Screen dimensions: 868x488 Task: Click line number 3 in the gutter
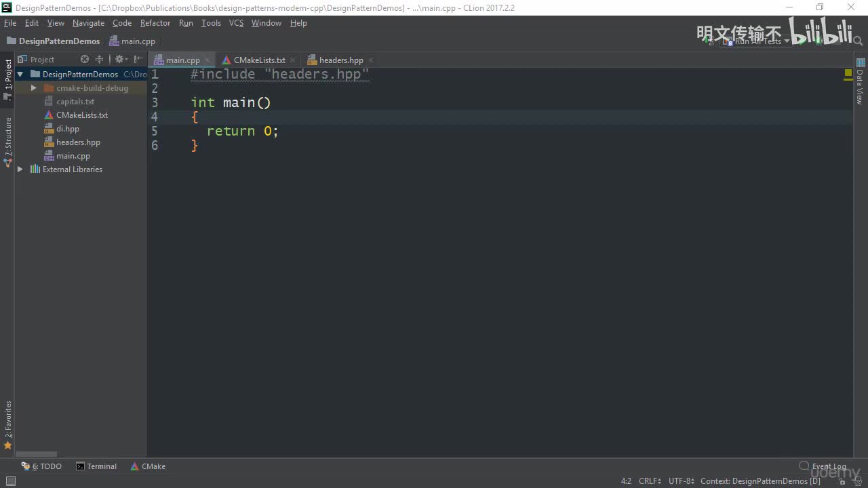click(155, 102)
